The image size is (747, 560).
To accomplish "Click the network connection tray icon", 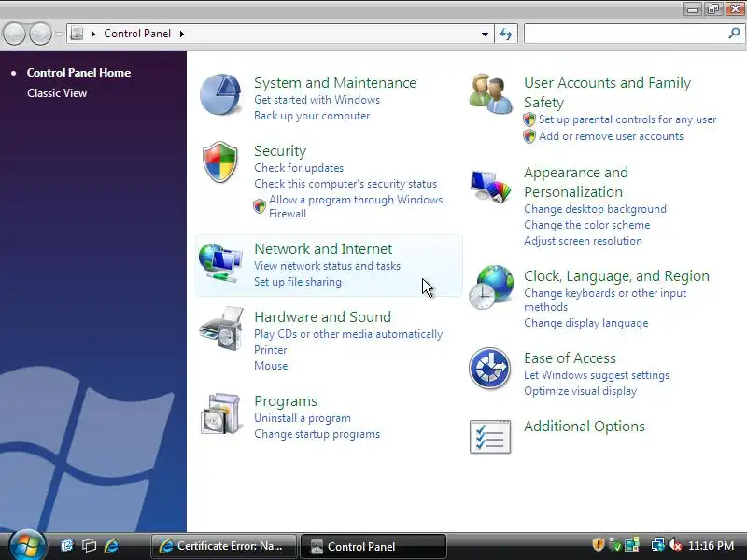I will click(658, 545).
